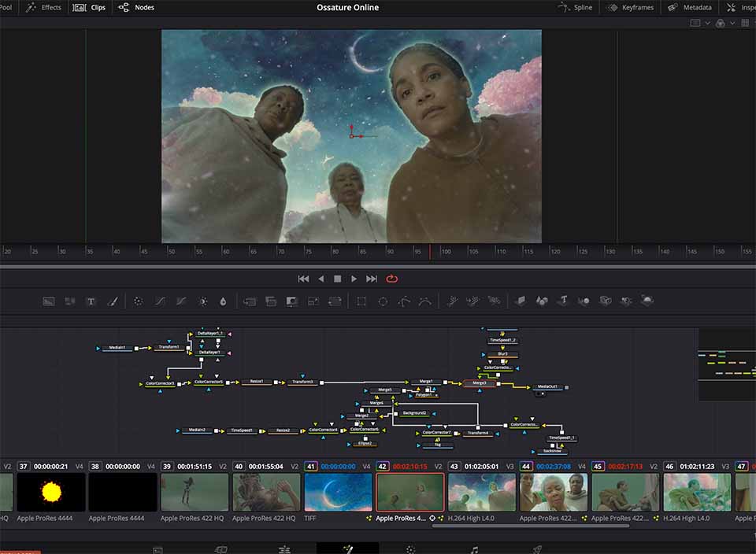Open the color channel dropdown arrow
This screenshot has width=756, height=554.
tap(732, 23)
